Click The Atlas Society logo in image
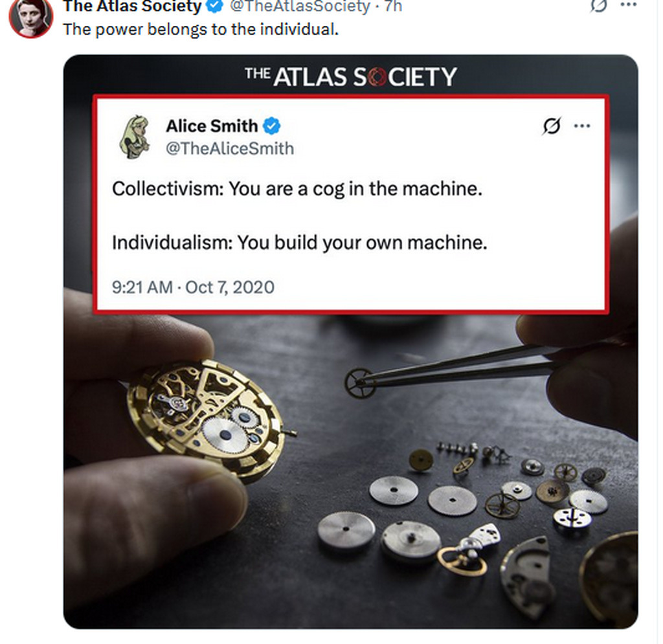 pos(350,76)
